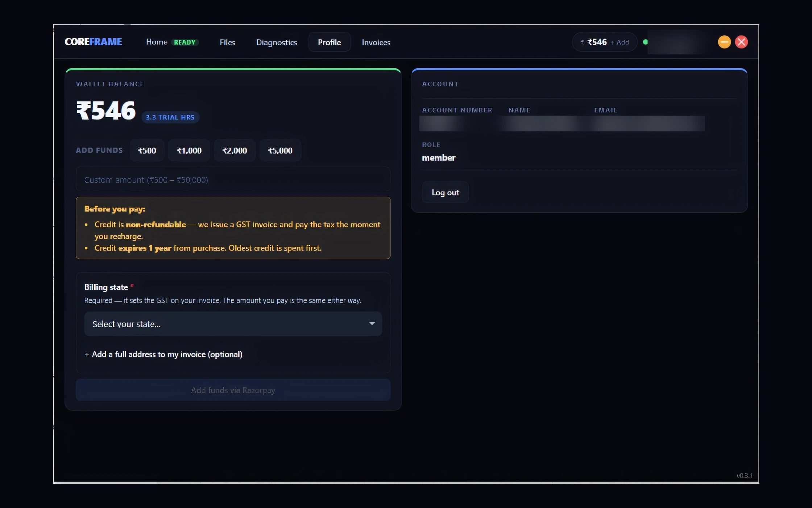The image size is (812, 508).
Task: Open the Diagnostics tab
Action: [277, 42]
